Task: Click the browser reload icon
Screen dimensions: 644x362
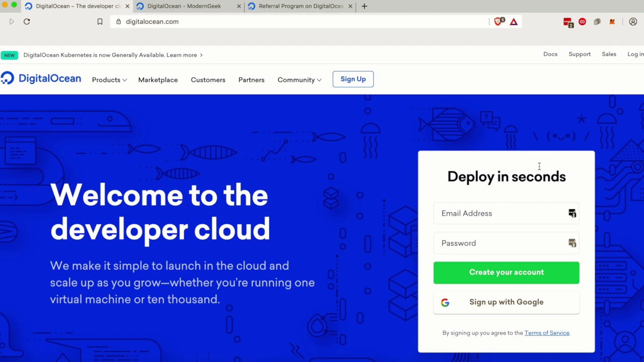Action: click(x=27, y=22)
